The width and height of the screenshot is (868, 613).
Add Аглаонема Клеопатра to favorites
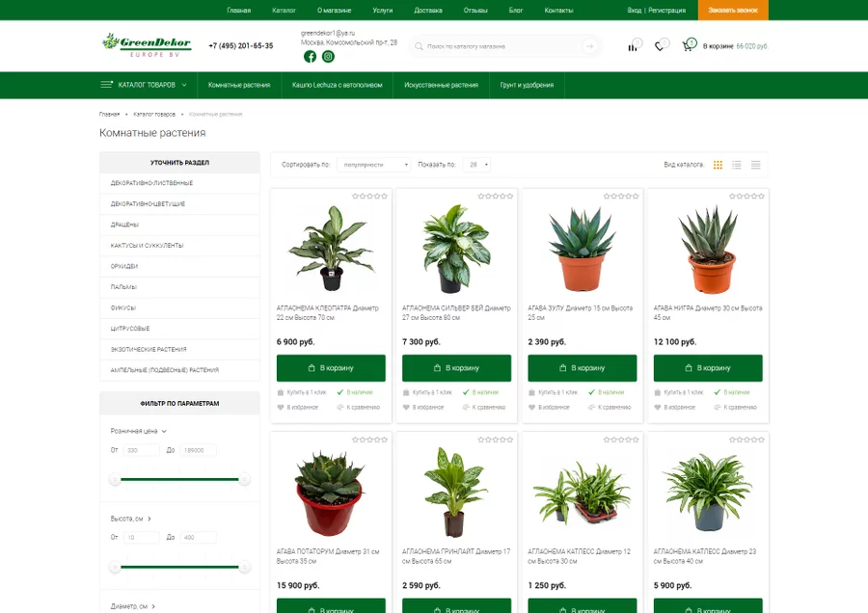[x=298, y=407]
